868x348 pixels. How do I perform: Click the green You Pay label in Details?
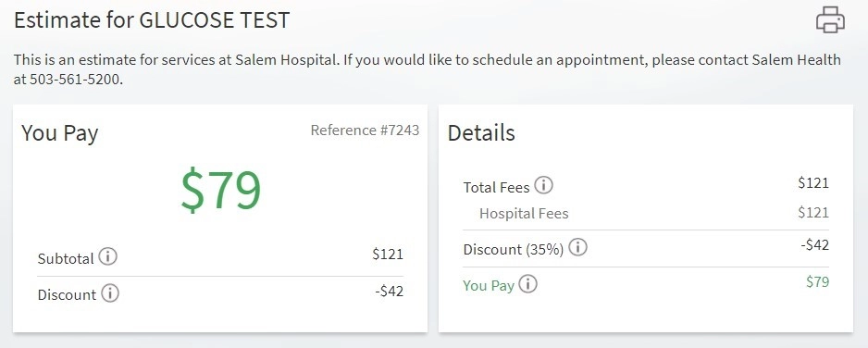click(489, 285)
